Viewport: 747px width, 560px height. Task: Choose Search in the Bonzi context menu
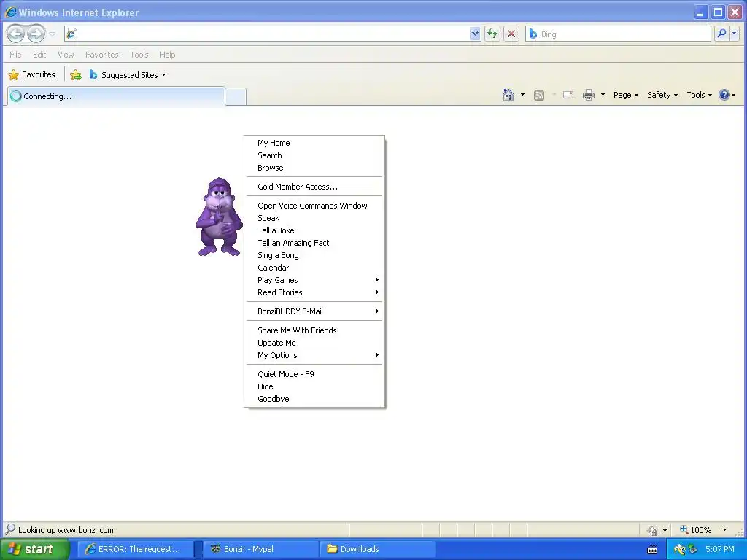point(314,155)
